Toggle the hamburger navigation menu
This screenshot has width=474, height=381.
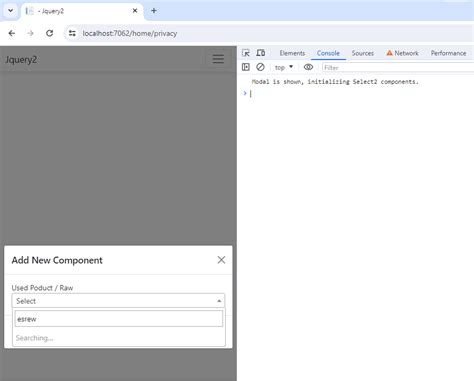click(218, 59)
